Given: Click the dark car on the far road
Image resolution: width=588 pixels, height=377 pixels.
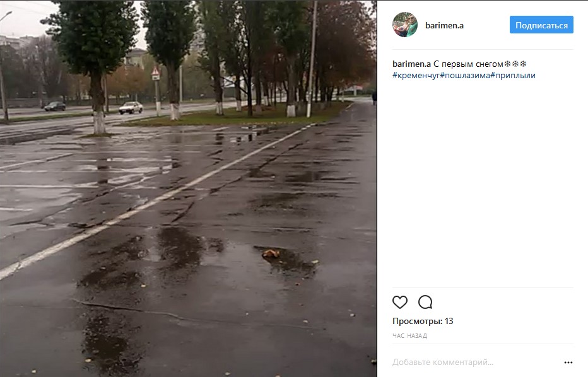Looking at the screenshot, I should 55,106.
